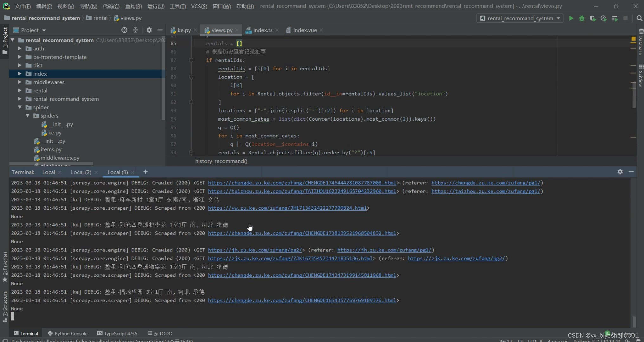The image size is (644, 342).
Task: Click the Python Console tab at bottom
Action: point(71,333)
